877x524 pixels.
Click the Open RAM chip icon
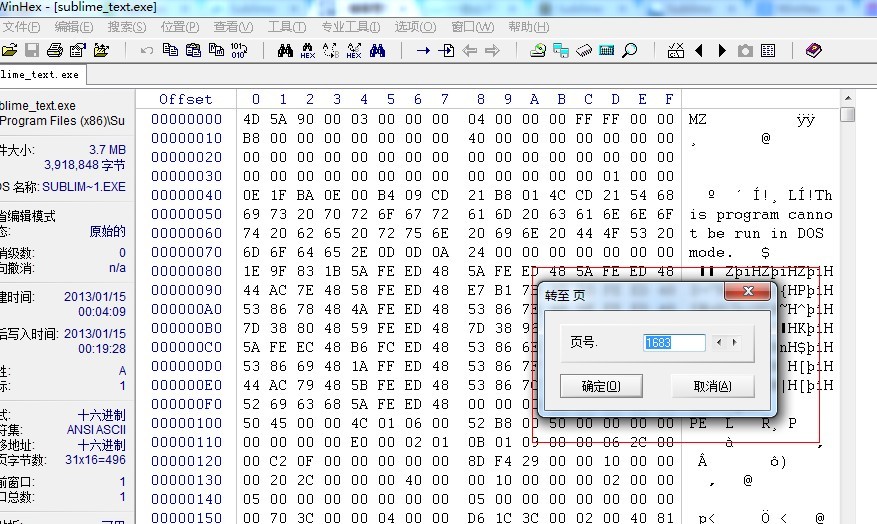click(x=584, y=51)
